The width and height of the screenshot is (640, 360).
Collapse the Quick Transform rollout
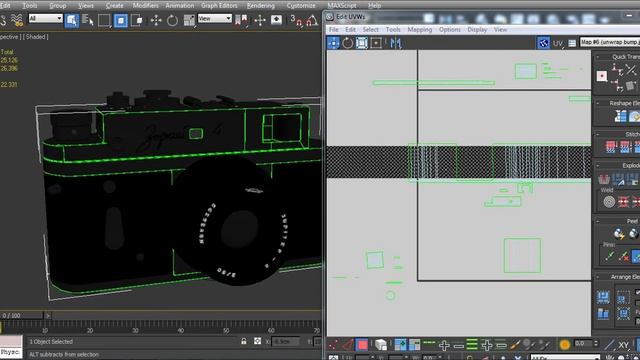coord(598,57)
